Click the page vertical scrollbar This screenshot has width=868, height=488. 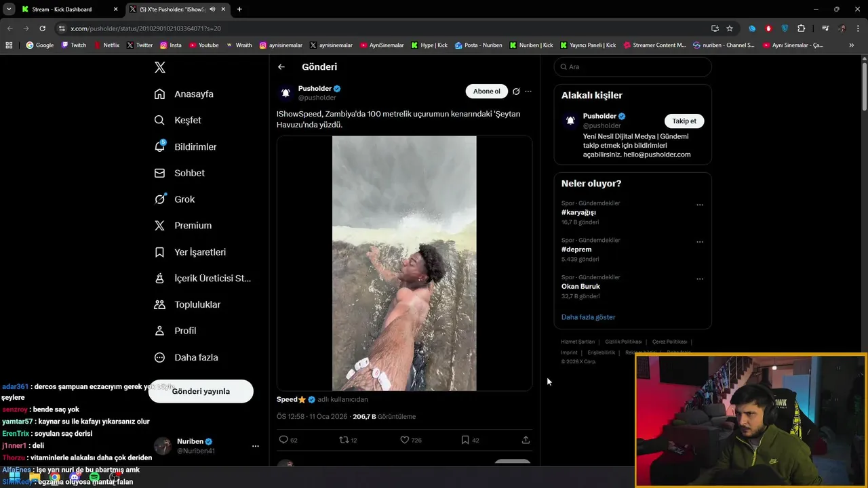coord(865,87)
